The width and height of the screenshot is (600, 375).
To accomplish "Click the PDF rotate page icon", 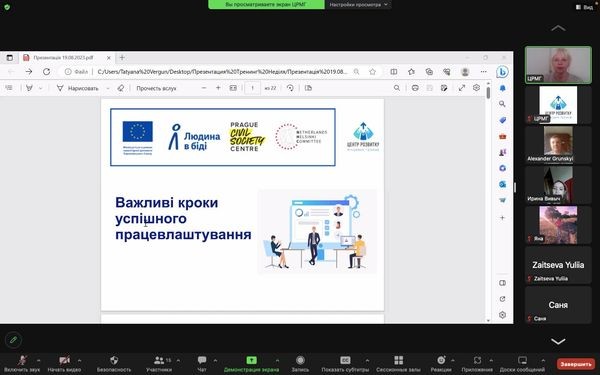I will click(290, 88).
